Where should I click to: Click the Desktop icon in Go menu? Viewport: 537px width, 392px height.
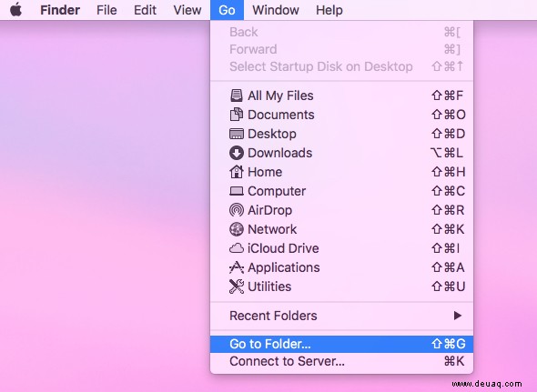point(237,134)
